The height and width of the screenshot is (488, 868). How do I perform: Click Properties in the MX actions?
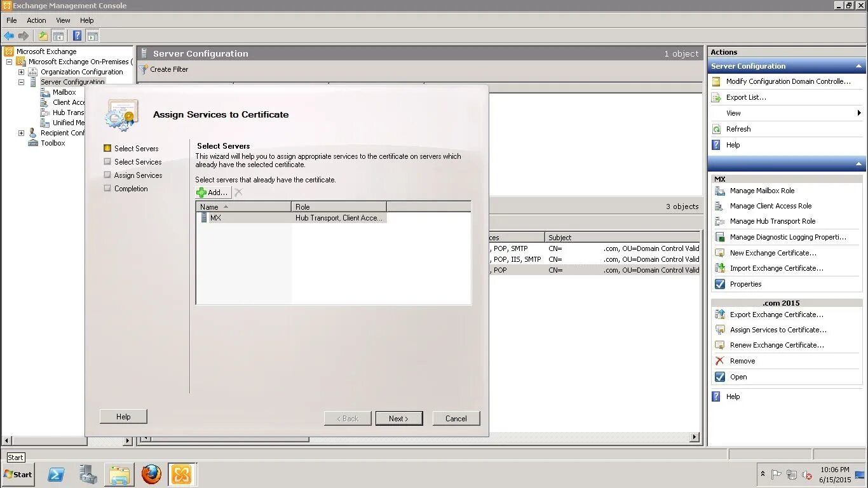pyautogui.click(x=746, y=284)
